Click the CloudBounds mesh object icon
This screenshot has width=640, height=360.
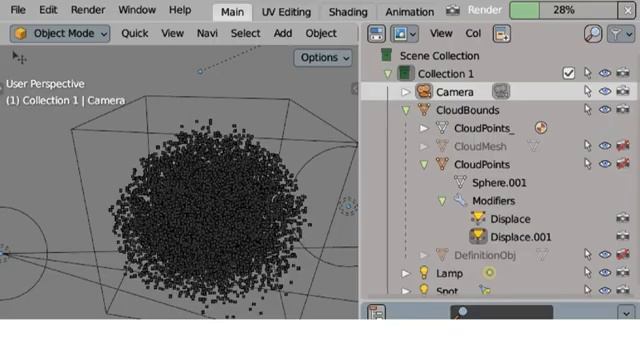424,109
